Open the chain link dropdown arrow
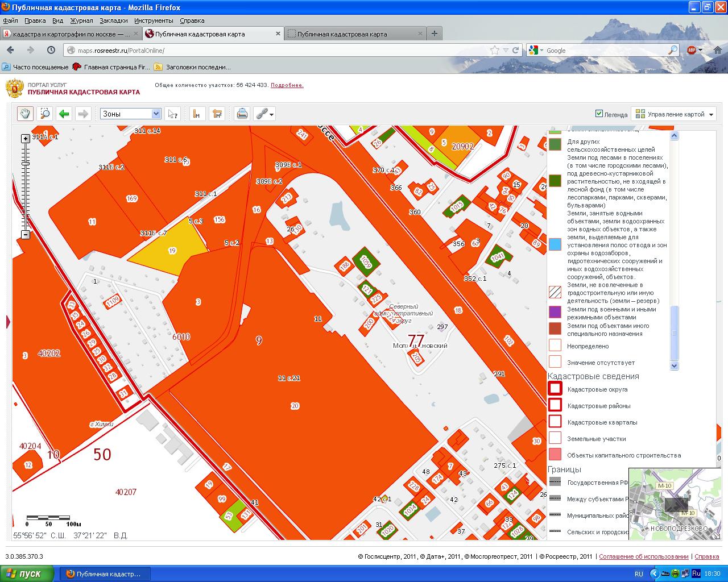728x582 pixels. pyautogui.click(x=272, y=114)
